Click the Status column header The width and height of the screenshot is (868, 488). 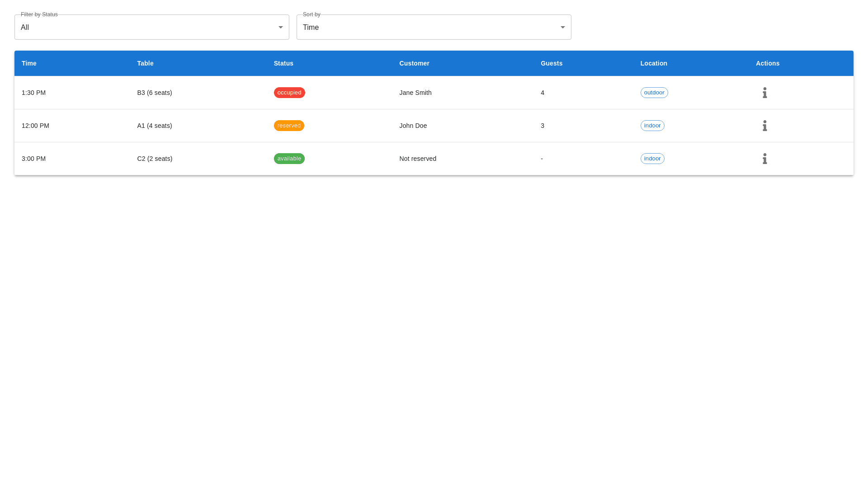tap(283, 63)
